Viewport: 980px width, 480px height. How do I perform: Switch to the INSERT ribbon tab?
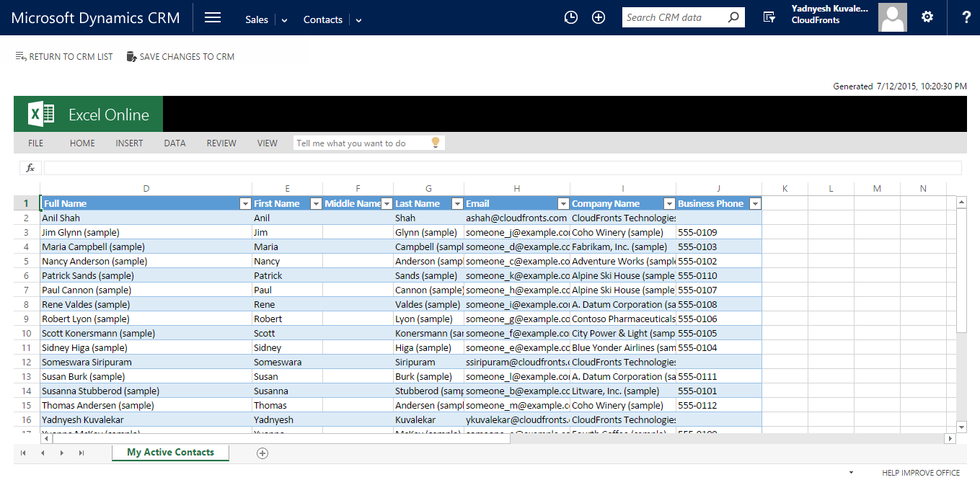[129, 143]
